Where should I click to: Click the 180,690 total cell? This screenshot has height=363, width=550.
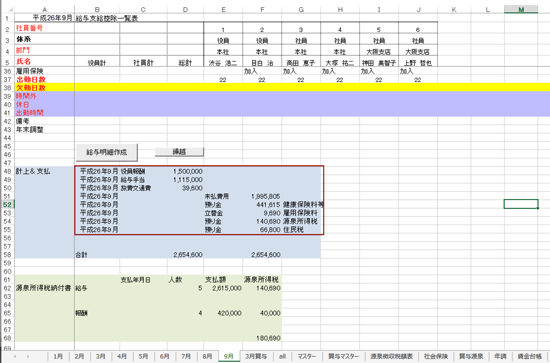[262, 338]
